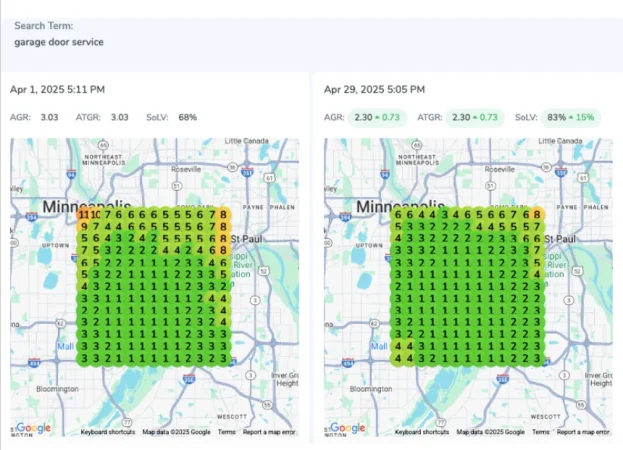623x450 pixels.
Task: Click Northeast Minneapolis label on right map
Action: click(x=418, y=160)
